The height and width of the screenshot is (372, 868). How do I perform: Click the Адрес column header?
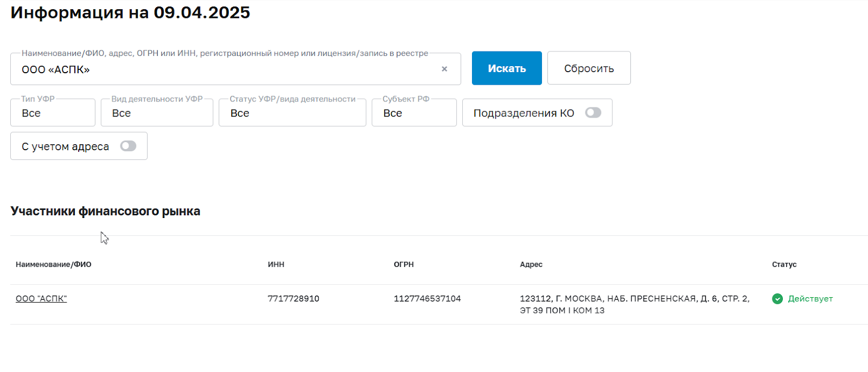pos(531,265)
